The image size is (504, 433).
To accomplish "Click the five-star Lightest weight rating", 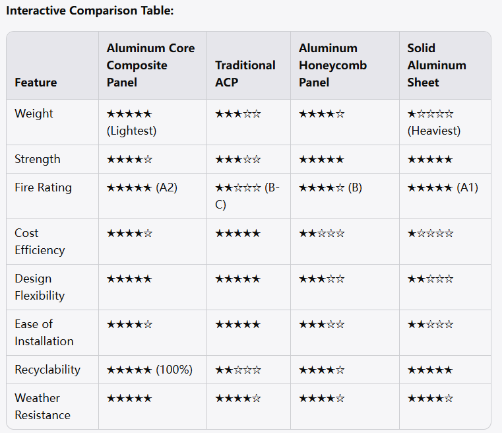I will coord(131,122).
